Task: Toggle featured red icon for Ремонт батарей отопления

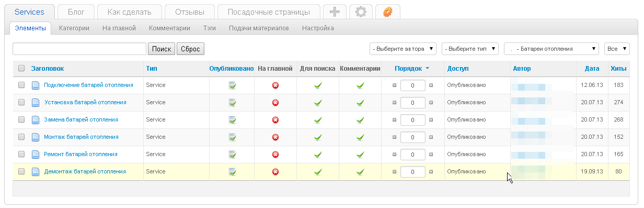Action: (275, 155)
